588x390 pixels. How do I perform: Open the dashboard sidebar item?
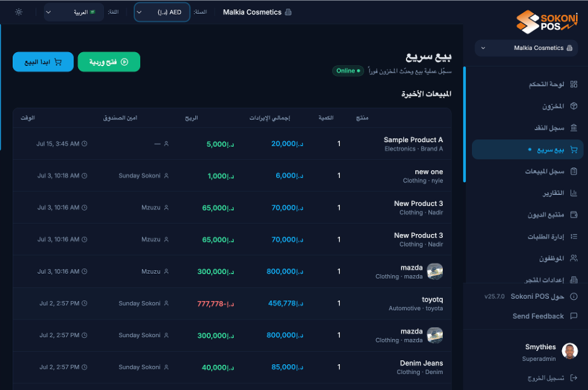[527, 84]
